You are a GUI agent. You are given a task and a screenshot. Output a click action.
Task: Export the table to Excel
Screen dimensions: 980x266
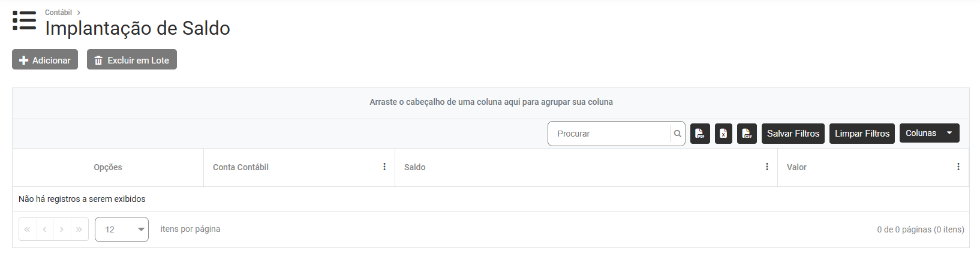723,134
